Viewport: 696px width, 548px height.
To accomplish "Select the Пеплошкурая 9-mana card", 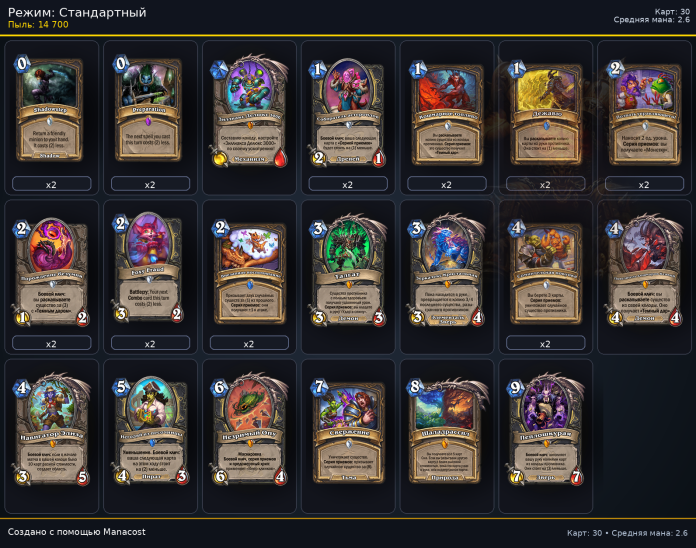I will (x=545, y=429).
